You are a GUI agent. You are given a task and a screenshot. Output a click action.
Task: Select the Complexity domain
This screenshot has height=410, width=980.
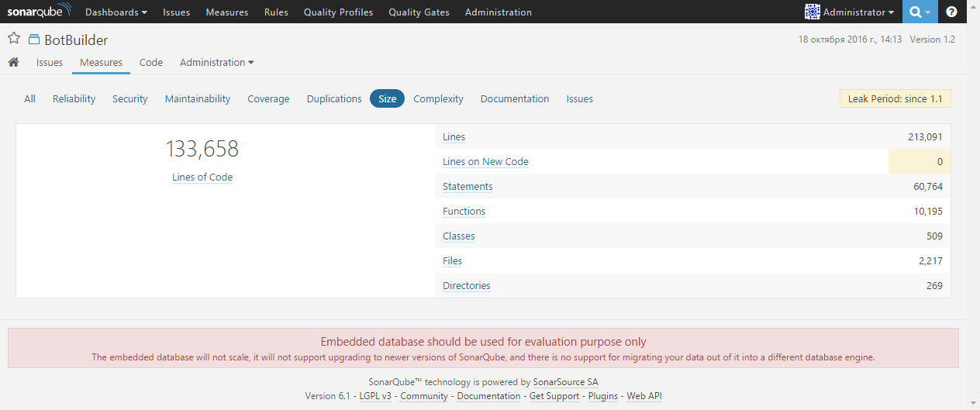click(x=439, y=98)
